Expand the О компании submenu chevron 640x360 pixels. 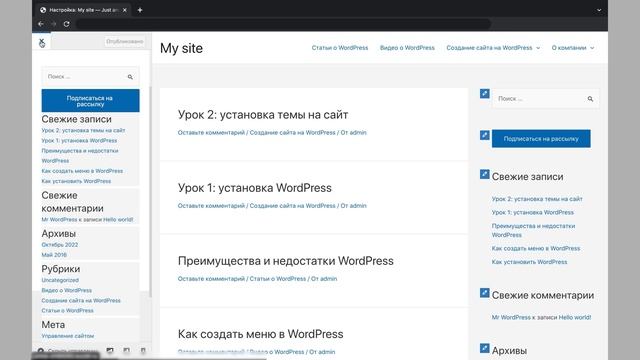592,48
